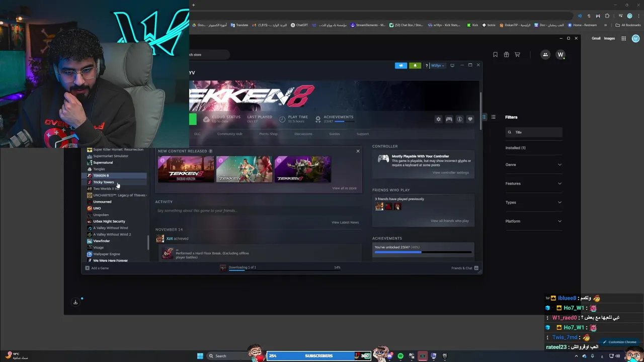Click View Latest News link
644x362 pixels.
pos(345,222)
